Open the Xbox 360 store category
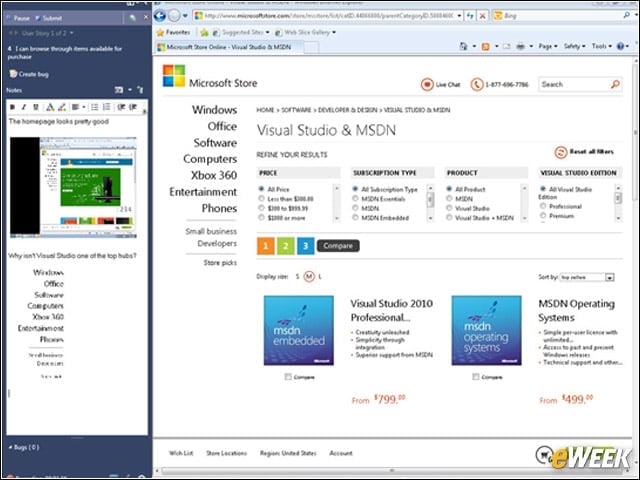This screenshot has height=480, width=640. [214, 176]
